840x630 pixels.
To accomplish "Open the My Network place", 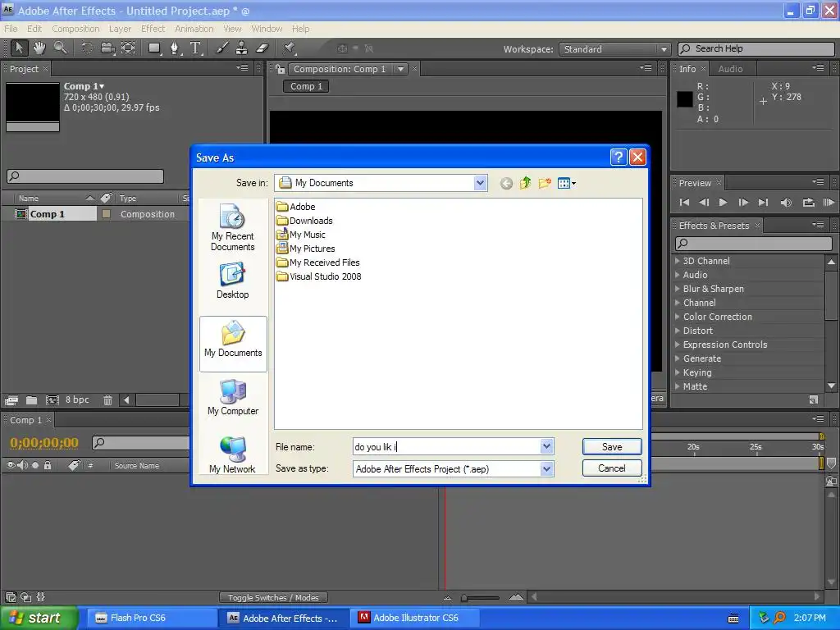I will [x=232, y=454].
